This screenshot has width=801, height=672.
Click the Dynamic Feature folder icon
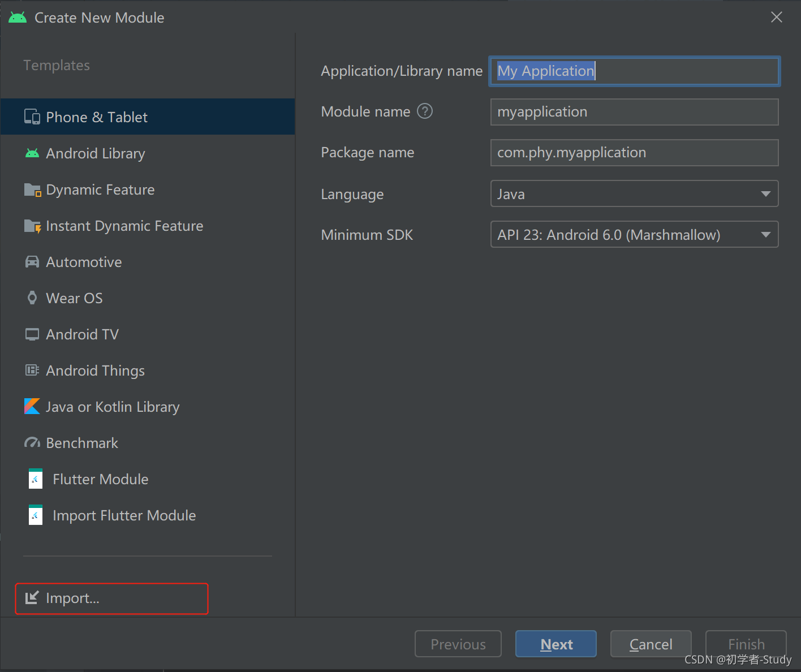[33, 189]
